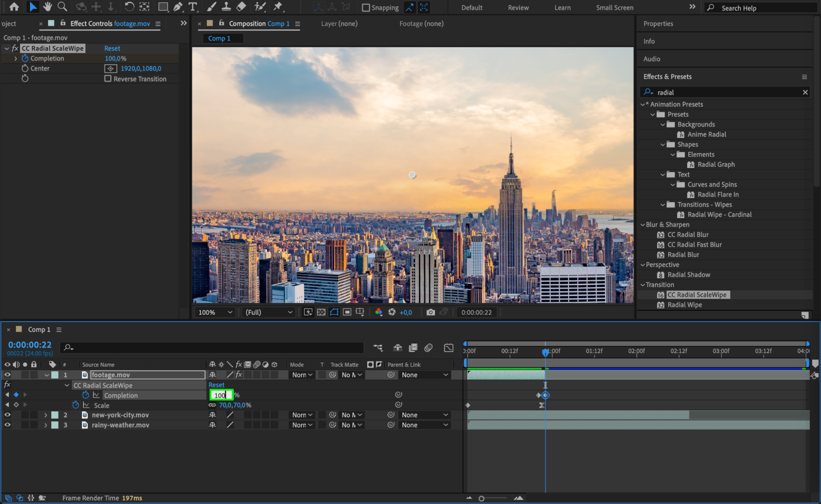Screen dimensions: 821x504
Task: Take a snapshot with camera icon
Action: click(430, 312)
